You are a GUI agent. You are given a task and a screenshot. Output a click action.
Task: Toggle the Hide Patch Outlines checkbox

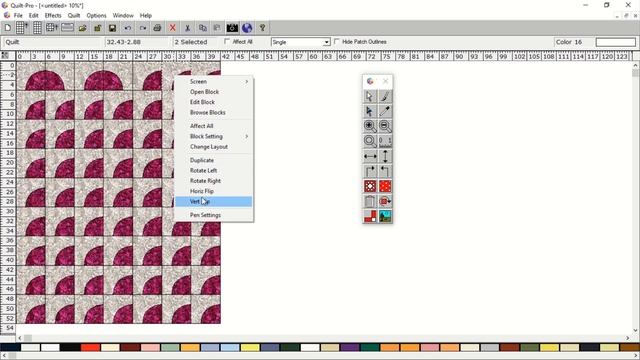(337, 41)
